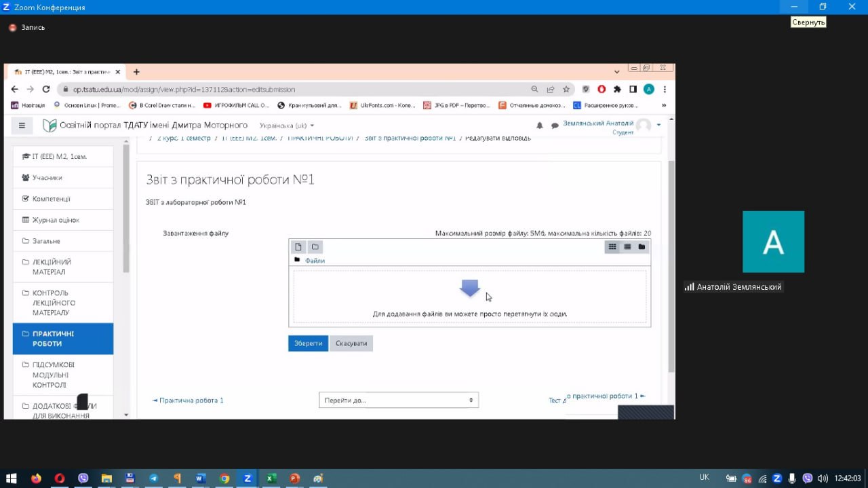Open the Навігація bookmark
Screen dimensions: 868x488
point(28,105)
